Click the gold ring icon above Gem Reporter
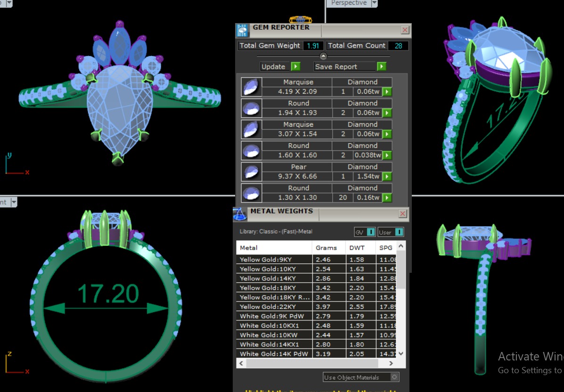The image size is (564, 392). [300, 19]
